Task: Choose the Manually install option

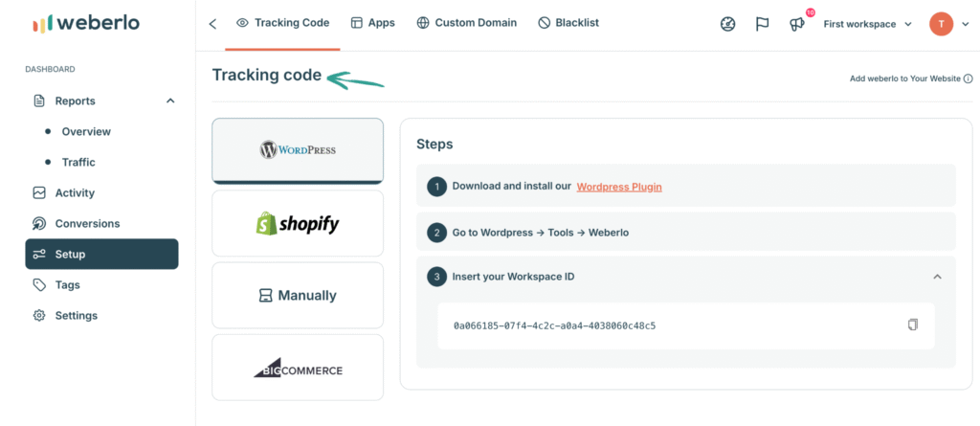Action: pos(298,295)
